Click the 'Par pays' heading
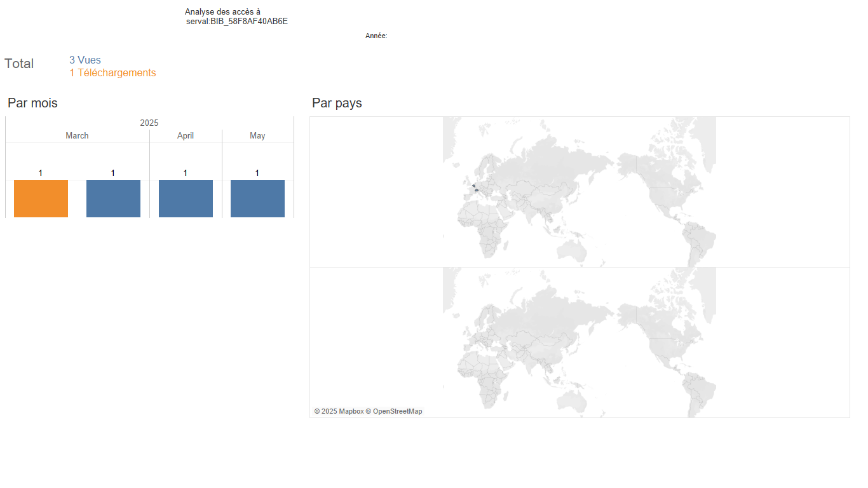The height and width of the screenshot is (488, 868). click(337, 103)
